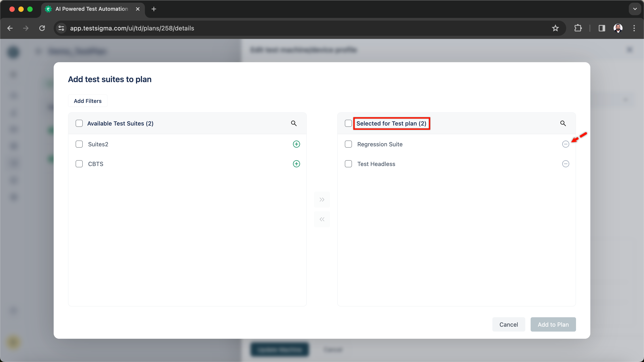The image size is (644, 362).
Task: Click the move all left chevrons button
Action: point(322,219)
